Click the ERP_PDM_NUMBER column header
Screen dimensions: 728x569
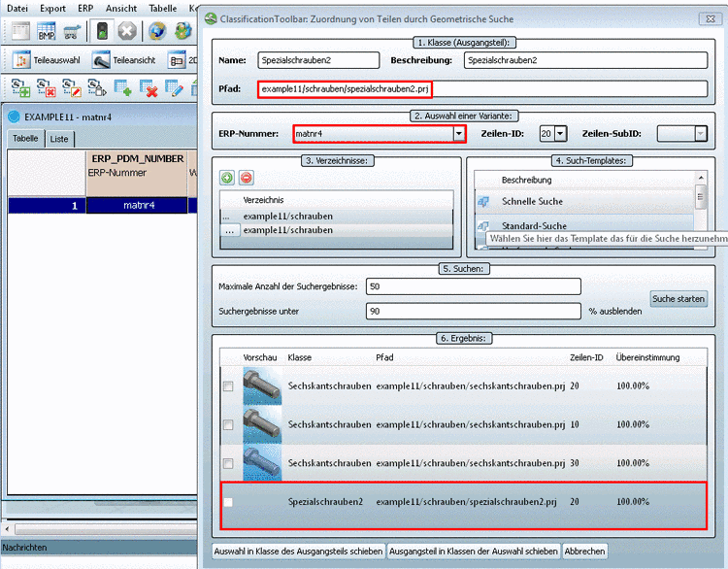(137, 159)
